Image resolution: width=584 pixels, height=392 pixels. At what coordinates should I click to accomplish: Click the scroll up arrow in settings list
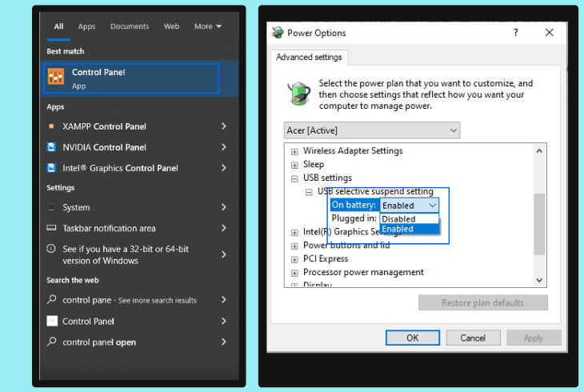pyautogui.click(x=539, y=151)
